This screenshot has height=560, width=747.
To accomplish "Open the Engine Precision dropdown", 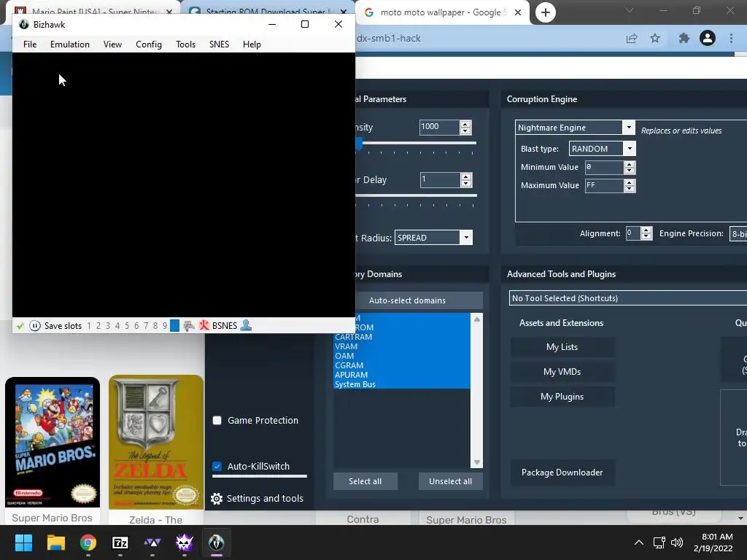I will [x=738, y=233].
